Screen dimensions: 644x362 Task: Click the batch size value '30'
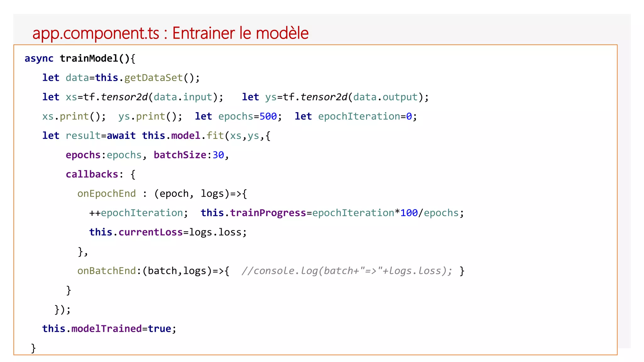click(218, 155)
